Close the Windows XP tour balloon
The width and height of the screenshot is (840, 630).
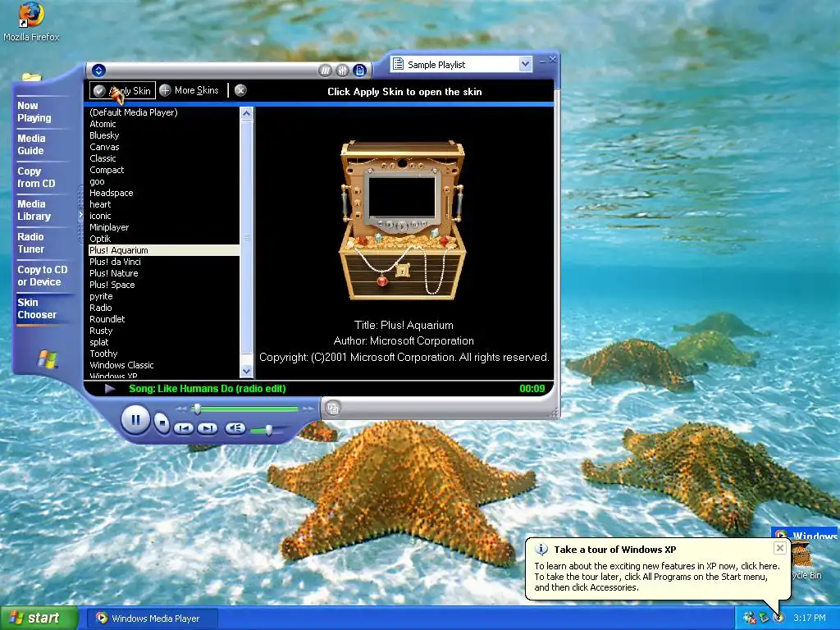(780, 547)
